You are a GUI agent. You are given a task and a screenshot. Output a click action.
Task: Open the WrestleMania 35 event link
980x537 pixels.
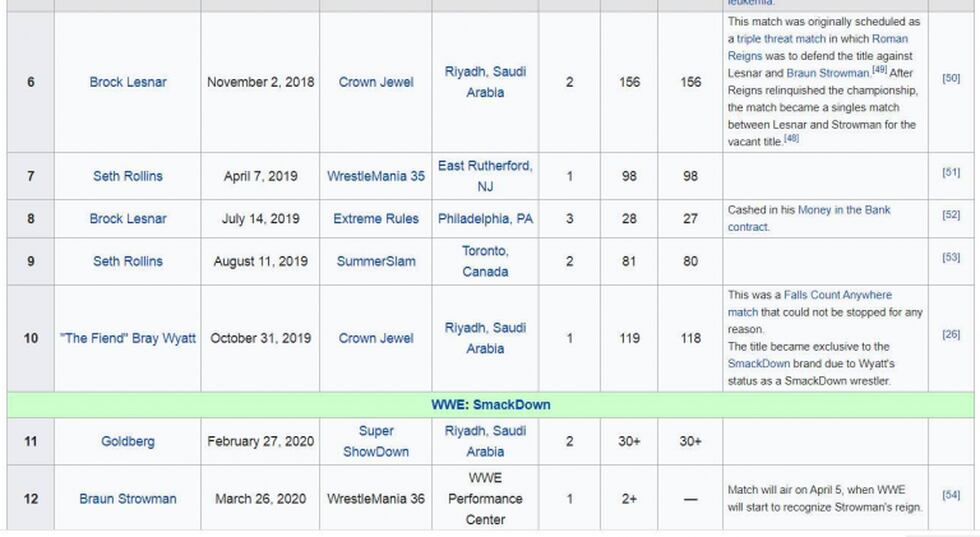pos(375,176)
